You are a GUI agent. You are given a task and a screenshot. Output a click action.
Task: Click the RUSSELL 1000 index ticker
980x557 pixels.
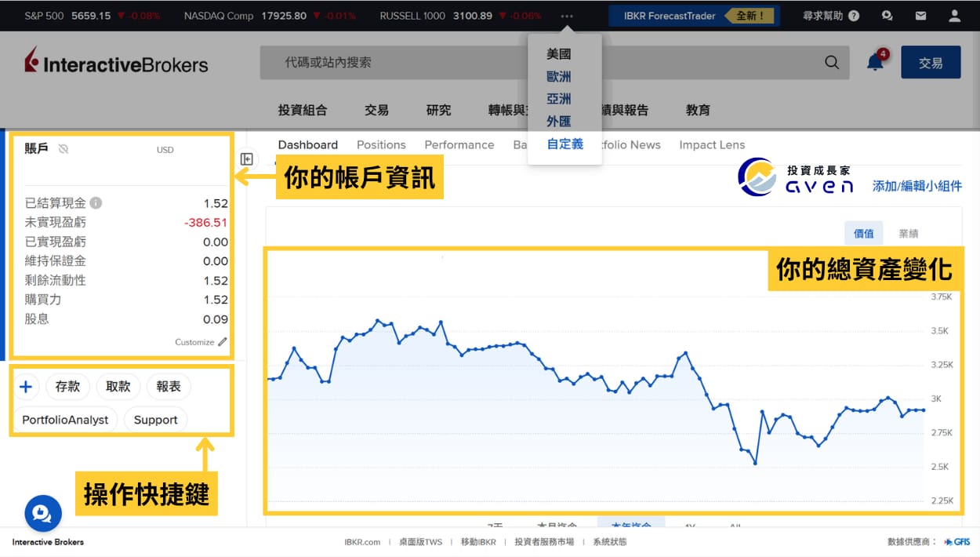(460, 16)
